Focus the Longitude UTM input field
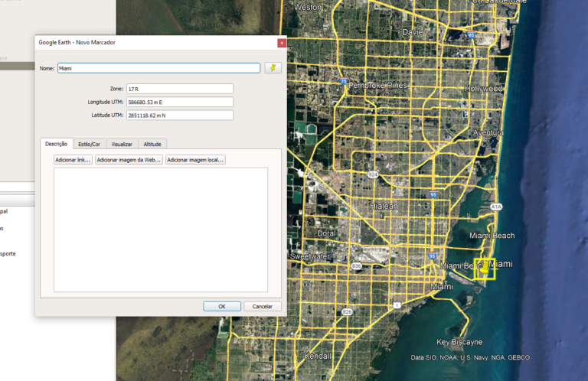 pyautogui.click(x=179, y=102)
